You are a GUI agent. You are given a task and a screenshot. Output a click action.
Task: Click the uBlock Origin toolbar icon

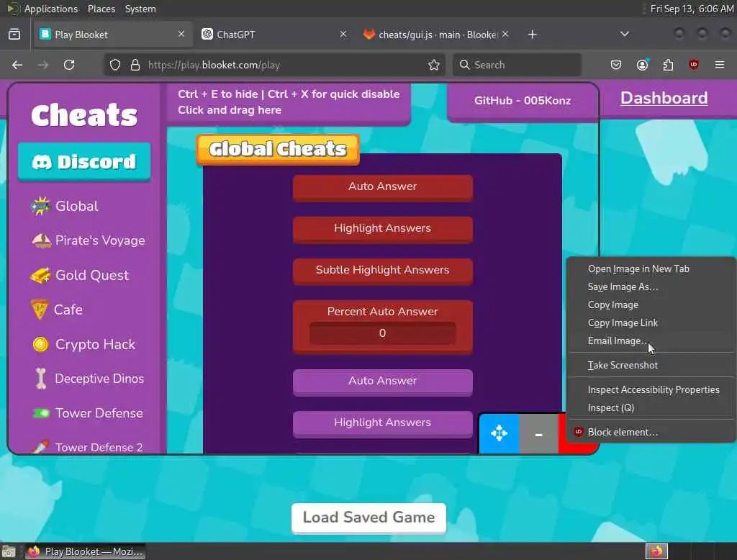coord(693,64)
